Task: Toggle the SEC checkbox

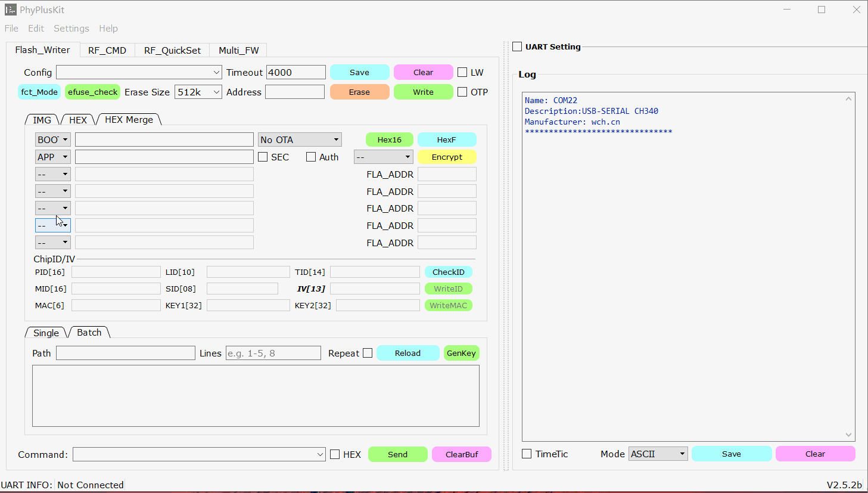Action: tap(263, 157)
